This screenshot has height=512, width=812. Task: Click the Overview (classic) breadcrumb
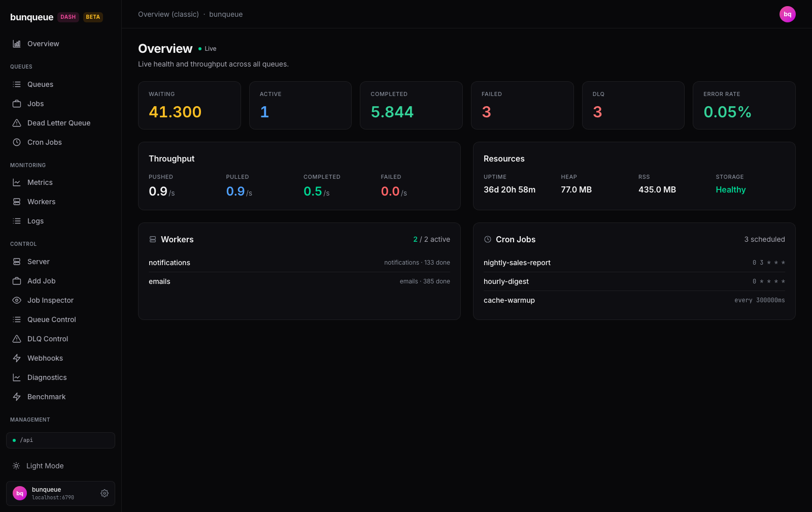pyautogui.click(x=168, y=14)
